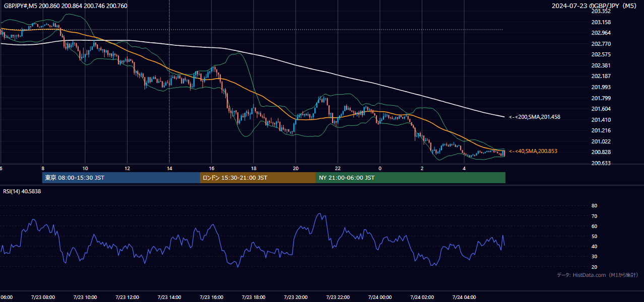Click the chart title '2024-07-23 のGBP/JPY (M5)'
Screen dimensions: 644x302
tap(595, 6)
